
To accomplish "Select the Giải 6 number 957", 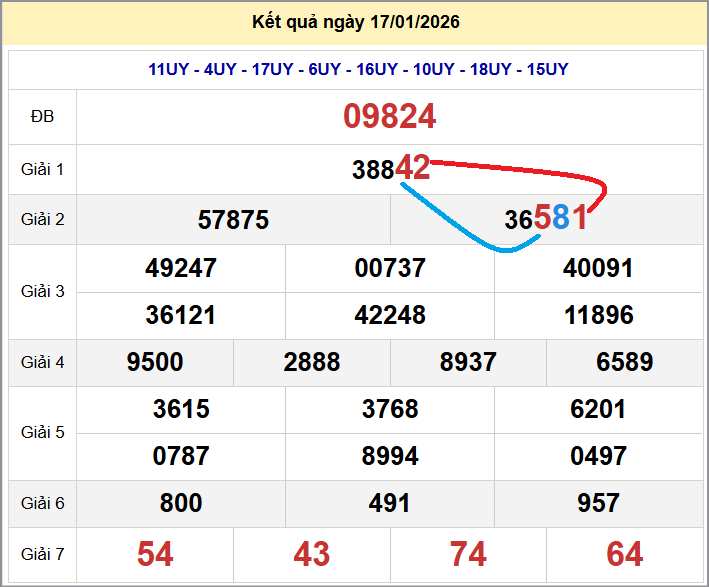I will [598, 503].
